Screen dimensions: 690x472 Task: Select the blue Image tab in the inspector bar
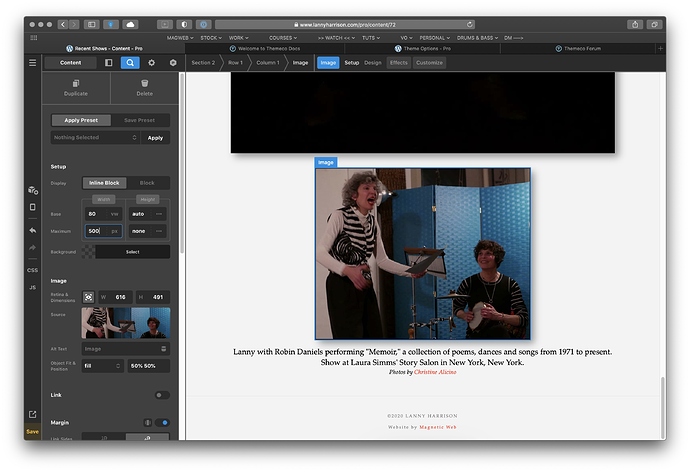[x=328, y=62]
